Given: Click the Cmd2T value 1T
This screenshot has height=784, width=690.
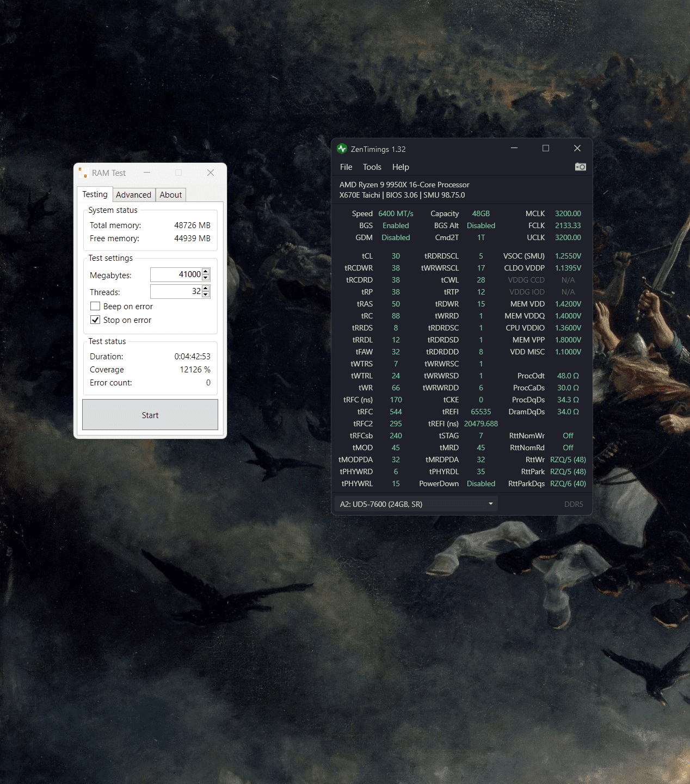Looking at the screenshot, I should tap(481, 237).
